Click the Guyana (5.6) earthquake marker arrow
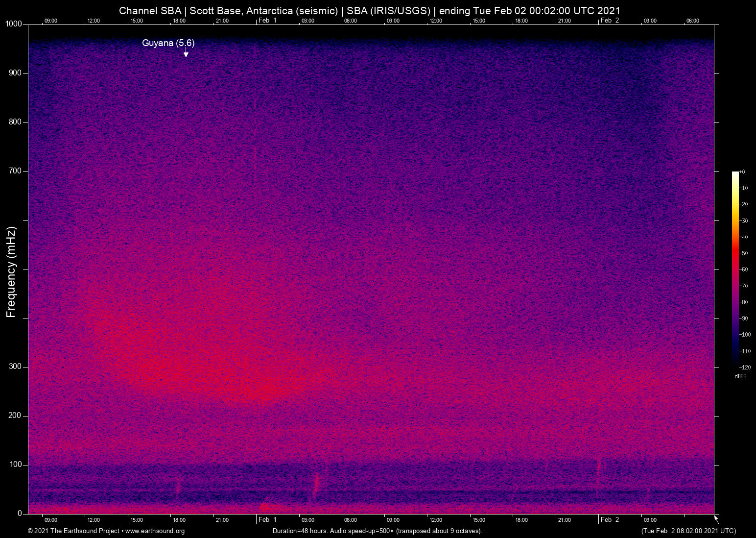 (186, 54)
